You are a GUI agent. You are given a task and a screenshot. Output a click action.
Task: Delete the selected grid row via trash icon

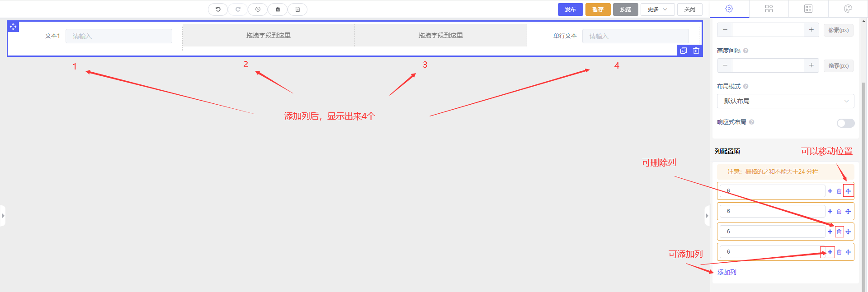[x=696, y=51]
